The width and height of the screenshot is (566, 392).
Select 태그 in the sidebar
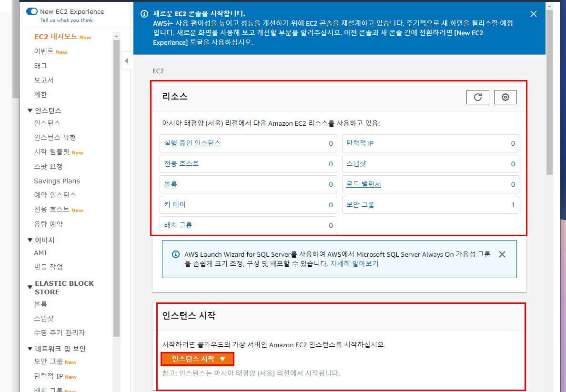40,66
